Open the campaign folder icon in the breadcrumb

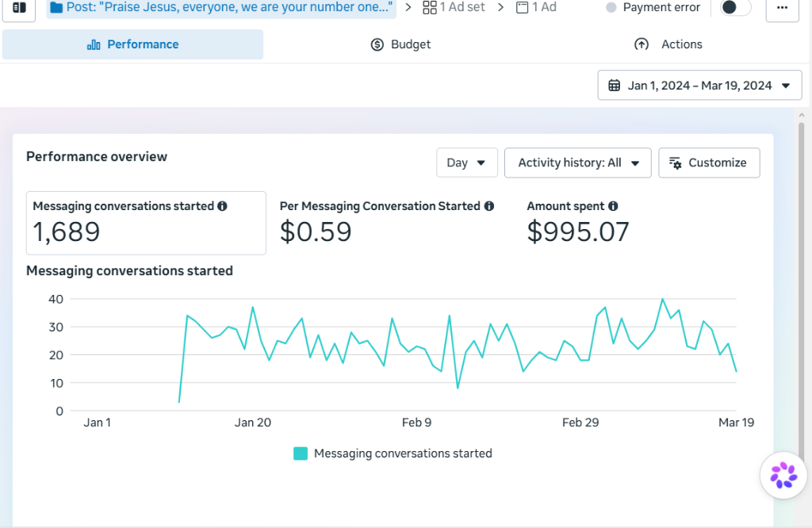(x=56, y=7)
